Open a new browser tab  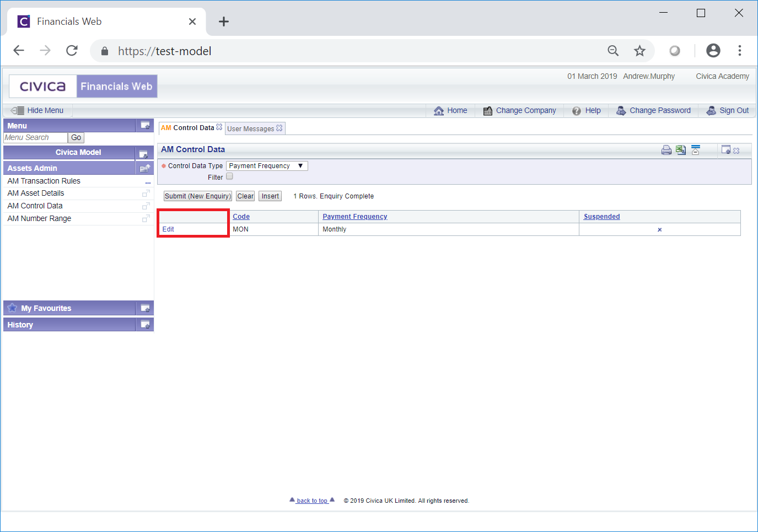223,22
